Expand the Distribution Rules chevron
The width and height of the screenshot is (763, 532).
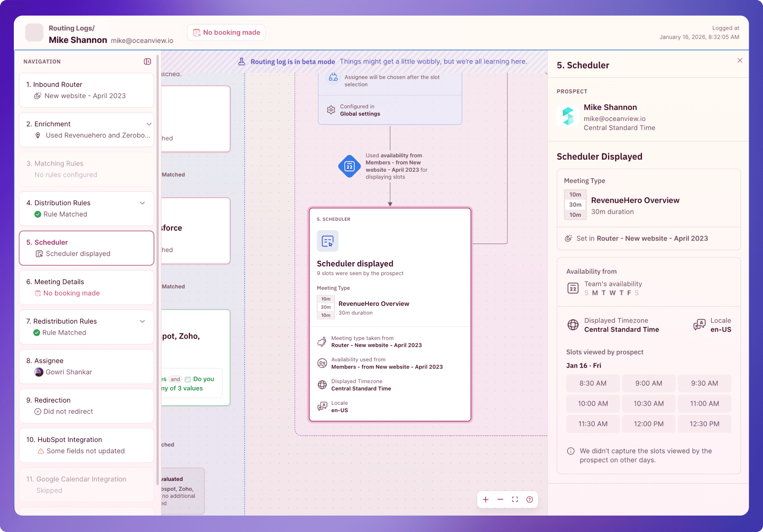[x=142, y=203]
